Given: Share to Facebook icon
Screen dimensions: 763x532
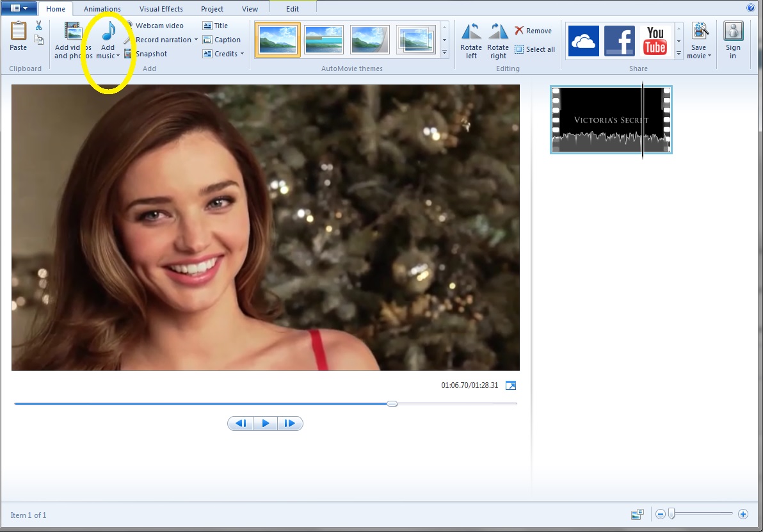Looking at the screenshot, I should click(620, 41).
